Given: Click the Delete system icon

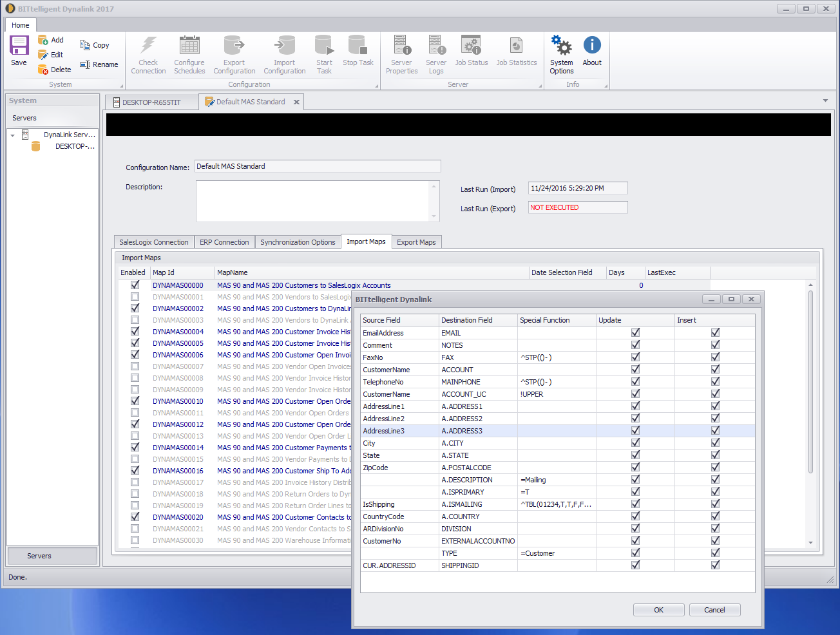Looking at the screenshot, I should [43, 70].
